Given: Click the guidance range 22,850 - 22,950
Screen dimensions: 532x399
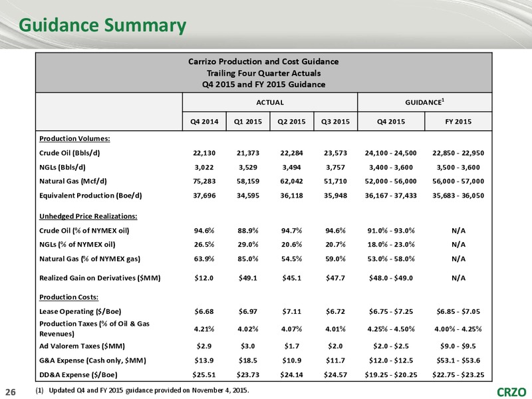Looking at the screenshot, I should [x=458, y=153].
